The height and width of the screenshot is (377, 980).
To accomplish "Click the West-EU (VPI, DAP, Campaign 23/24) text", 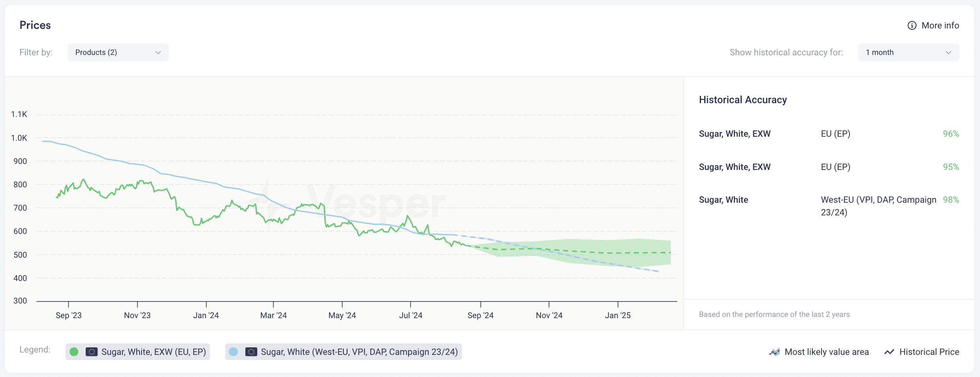I will pos(878,206).
